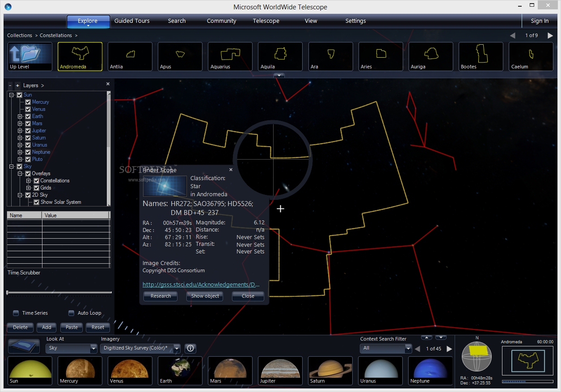Open the Search tab
Viewport: 561px width, 392px height.
177,21
